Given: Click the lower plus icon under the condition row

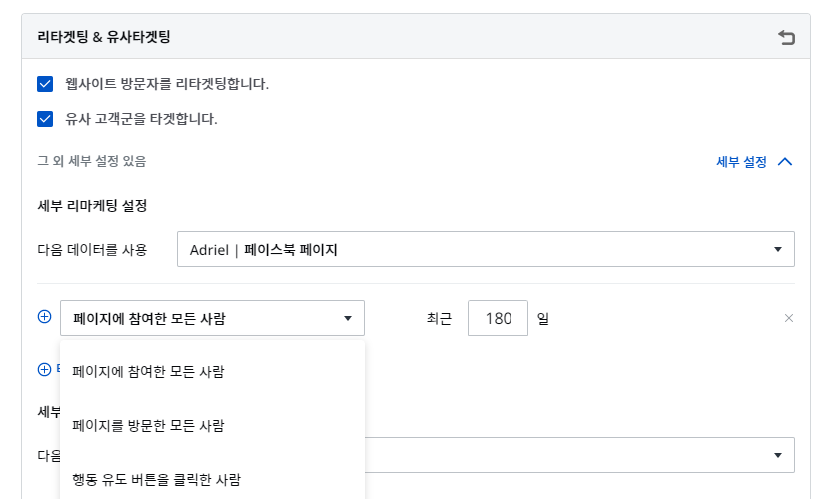Looking at the screenshot, I should tap(44, 369).
